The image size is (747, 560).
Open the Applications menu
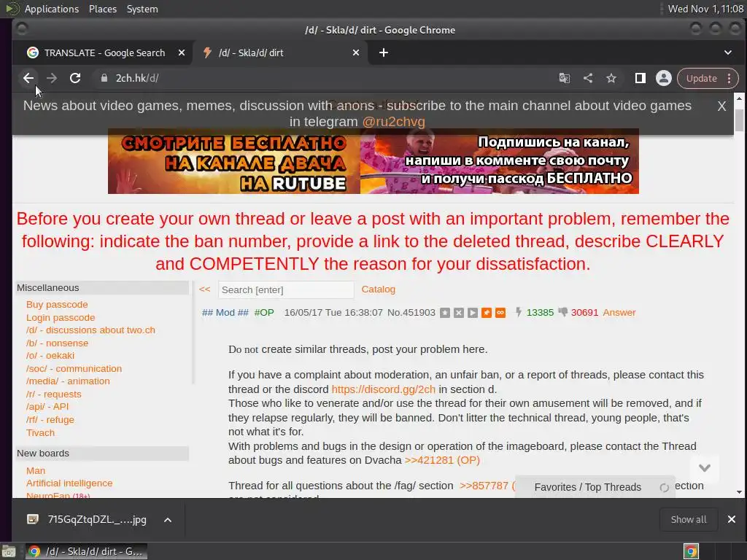pos(52,9)
